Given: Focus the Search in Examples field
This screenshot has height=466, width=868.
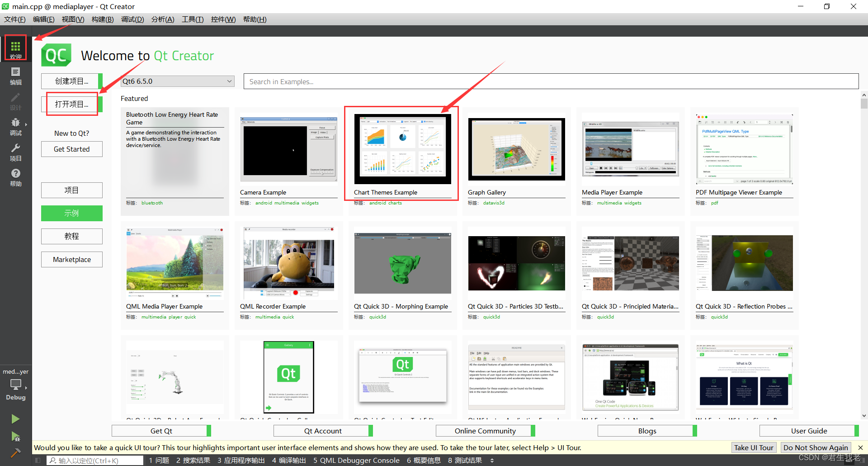Looking at the screenshot, I should [x=551, y=81].
